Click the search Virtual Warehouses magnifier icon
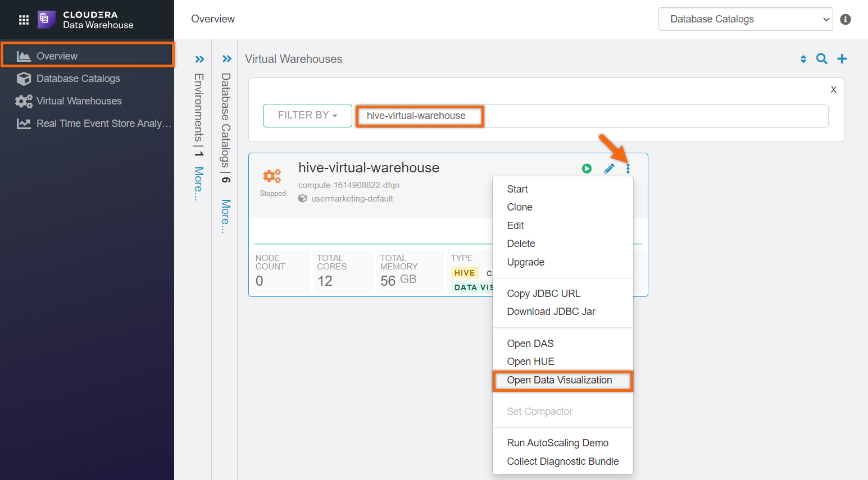 point(821,59)
